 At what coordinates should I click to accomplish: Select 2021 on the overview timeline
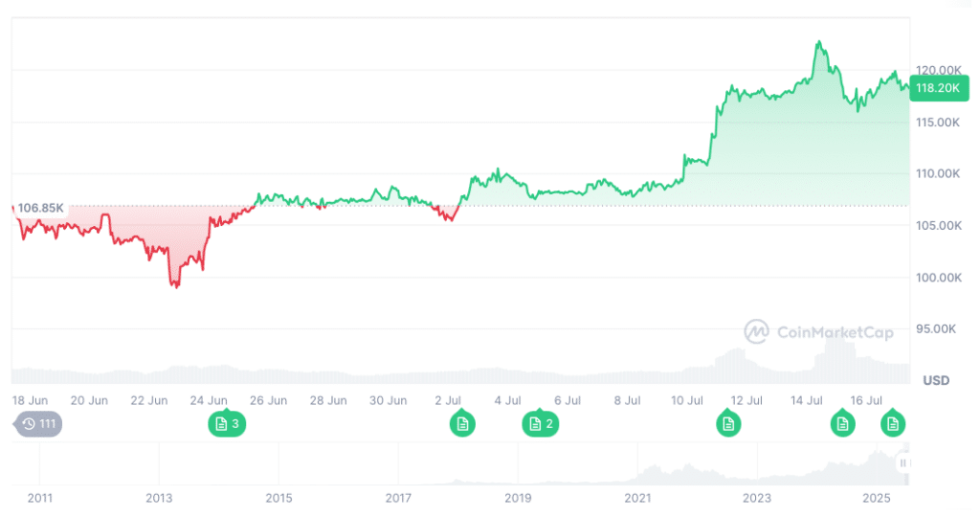tap(637, 498)
